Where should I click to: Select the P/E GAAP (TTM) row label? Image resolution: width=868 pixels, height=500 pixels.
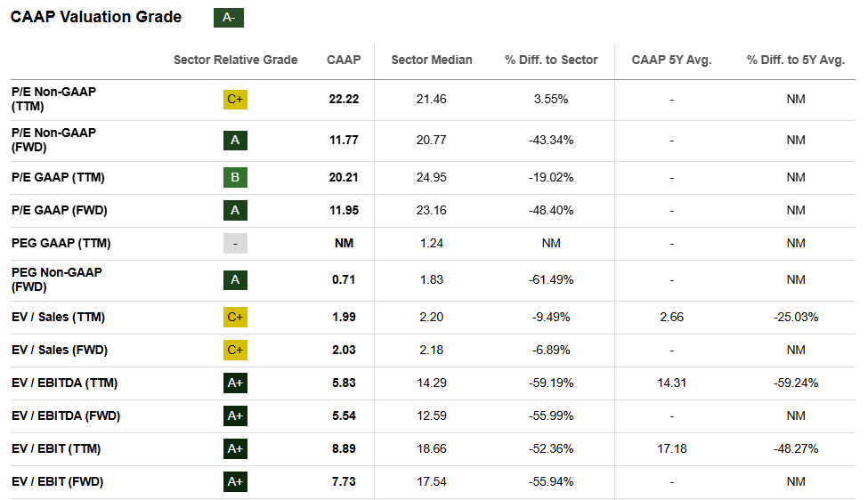tap(58, 178)
